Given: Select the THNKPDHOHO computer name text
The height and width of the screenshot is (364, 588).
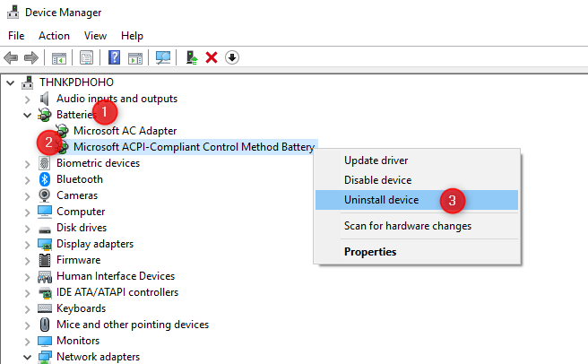Looking at the screenshot, I should pos(76,82).
